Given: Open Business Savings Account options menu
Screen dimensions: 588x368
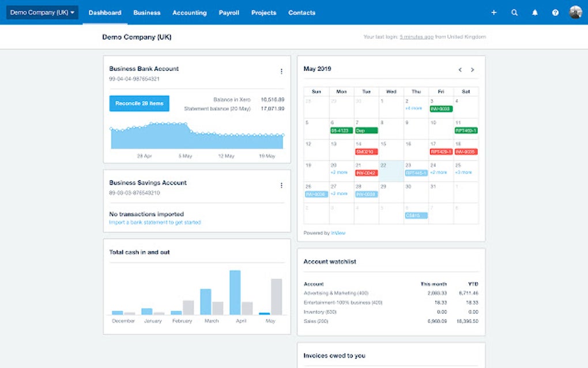Looking at the screenshot, I should coord(281,185).
